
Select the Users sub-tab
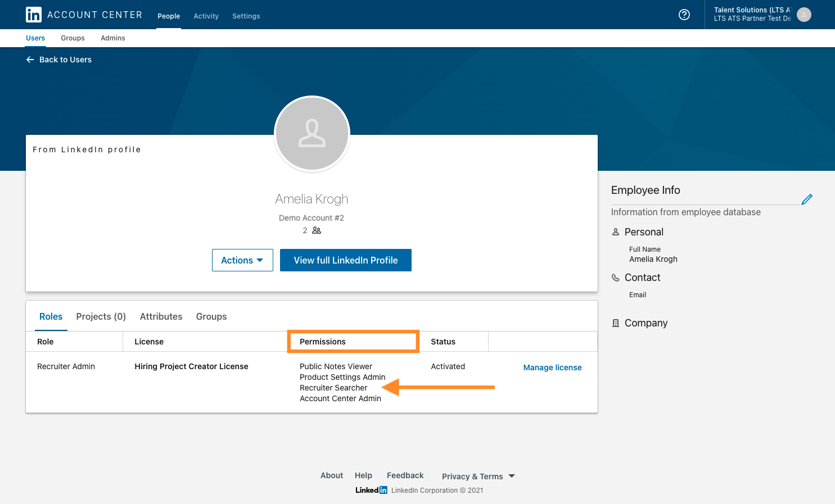tap(35, 38)
